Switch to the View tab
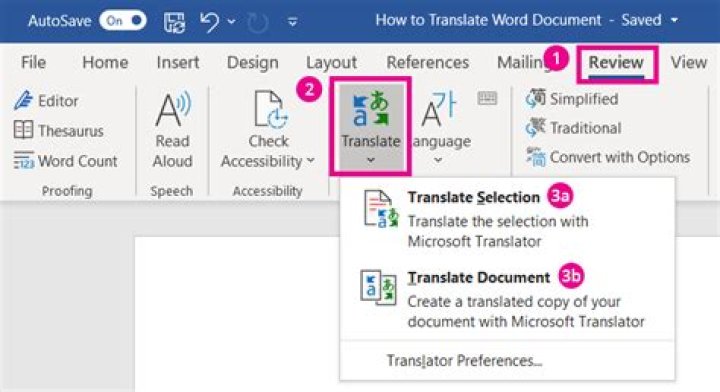Image resolution: width=720 pixels, height=392 pixels. point(689,62)
